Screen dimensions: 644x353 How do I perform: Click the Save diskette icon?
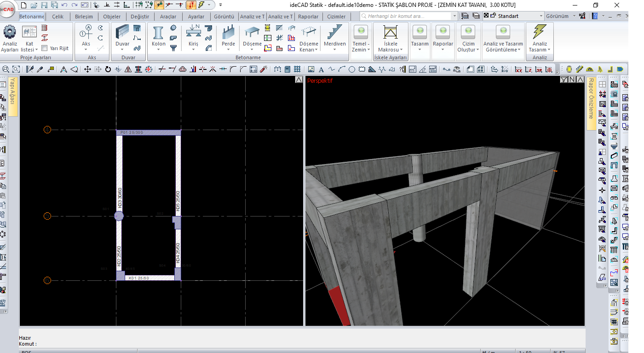45,5
